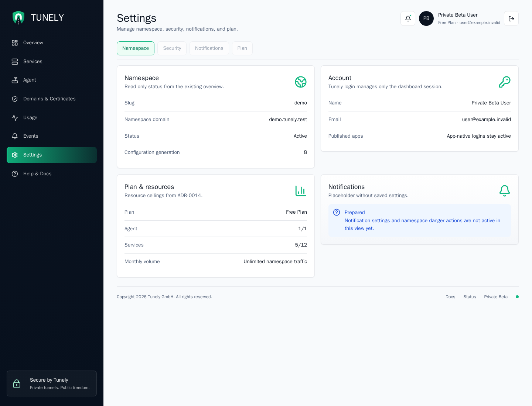The height and width of the screenshot is (406, 532).
Task: Click the Settings gear icon in sidebar
Action: click(x=15, y=155)
